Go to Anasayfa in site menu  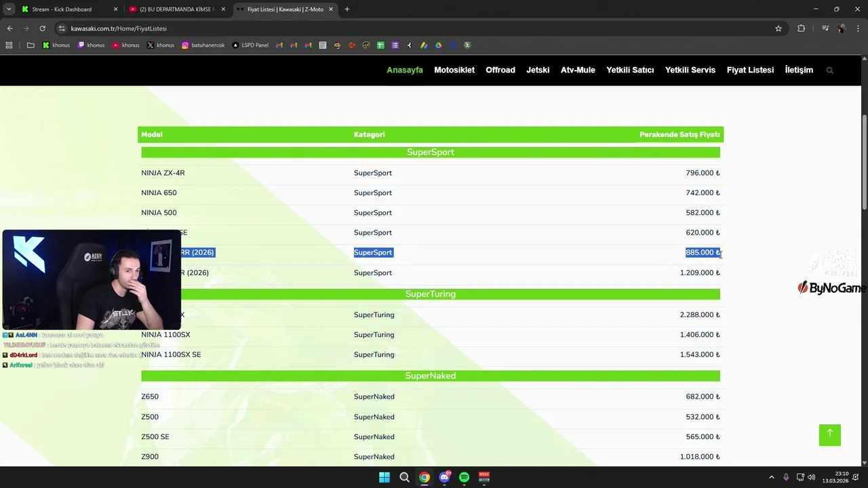coord(405,70)
